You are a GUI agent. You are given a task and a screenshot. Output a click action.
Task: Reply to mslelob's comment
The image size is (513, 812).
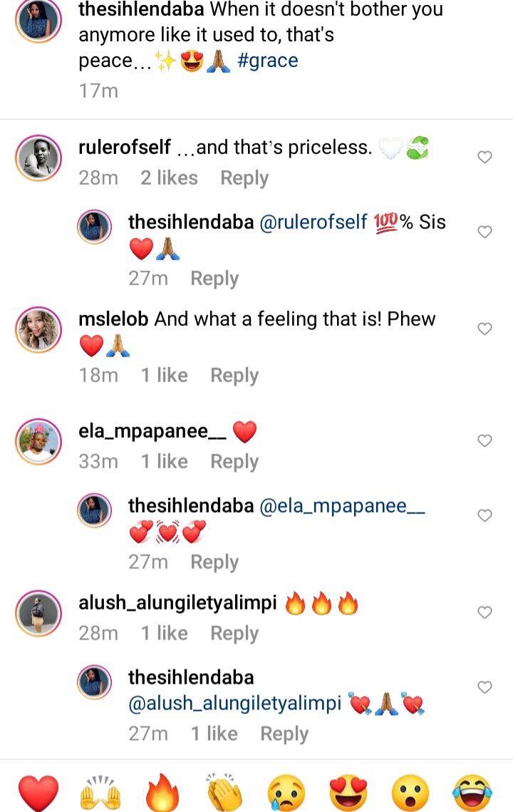pyautogui.click(x=234, y=376)
